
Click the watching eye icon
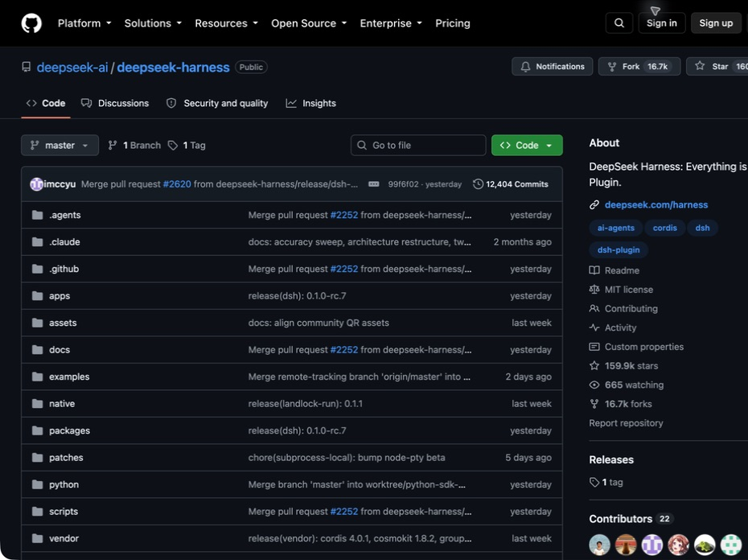coord(594,385)
